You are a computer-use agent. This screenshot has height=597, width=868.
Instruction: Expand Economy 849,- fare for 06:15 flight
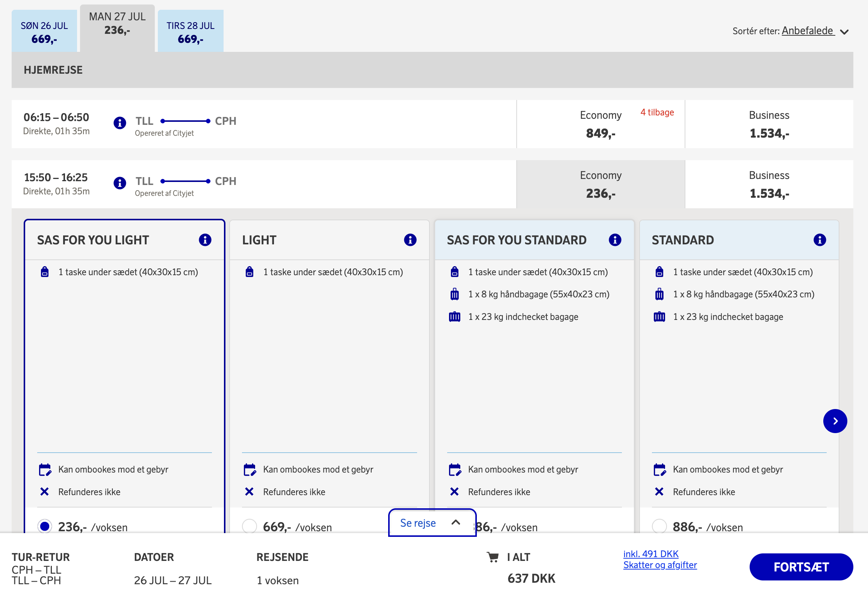pyautogui.click(x=600, y=124)
